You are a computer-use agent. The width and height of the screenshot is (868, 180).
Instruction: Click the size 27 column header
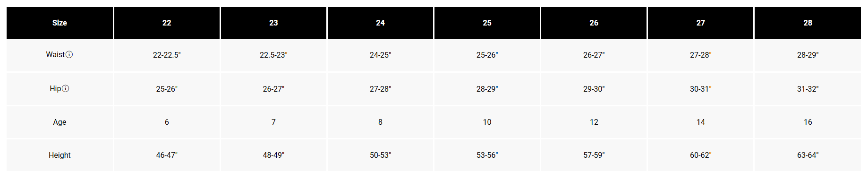(x=700, y=23)
